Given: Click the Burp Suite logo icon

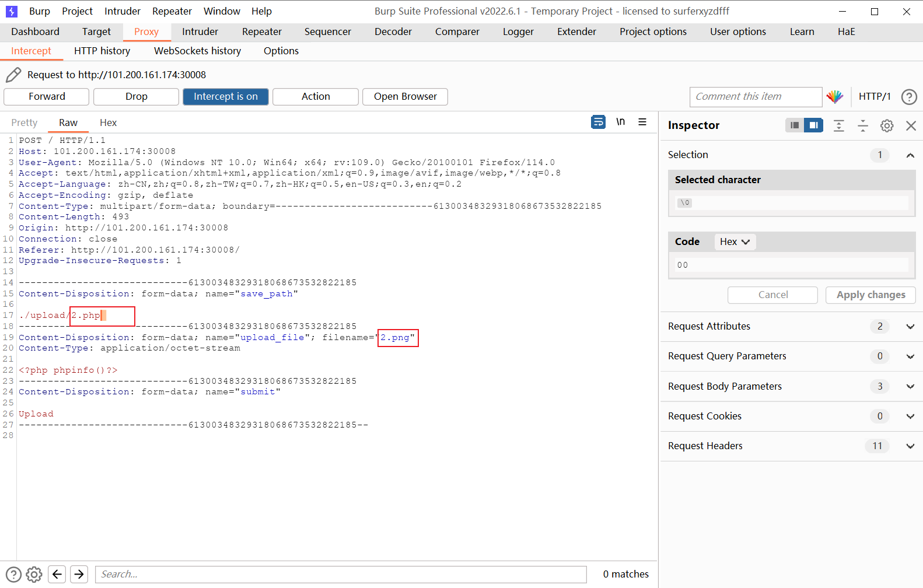Looking at the screenshot, I should coord(12,11).
